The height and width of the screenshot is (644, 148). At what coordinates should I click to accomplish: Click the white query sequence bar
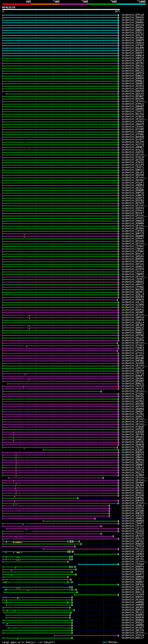point(61,9)
